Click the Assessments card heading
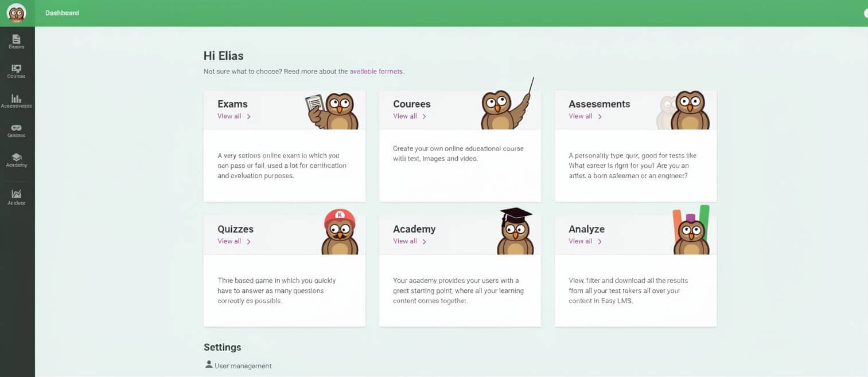 click(x=599, y=104)
